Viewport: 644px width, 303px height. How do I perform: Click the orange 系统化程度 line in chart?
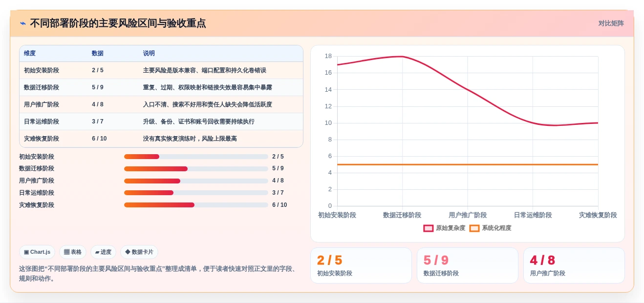(468, 164)
